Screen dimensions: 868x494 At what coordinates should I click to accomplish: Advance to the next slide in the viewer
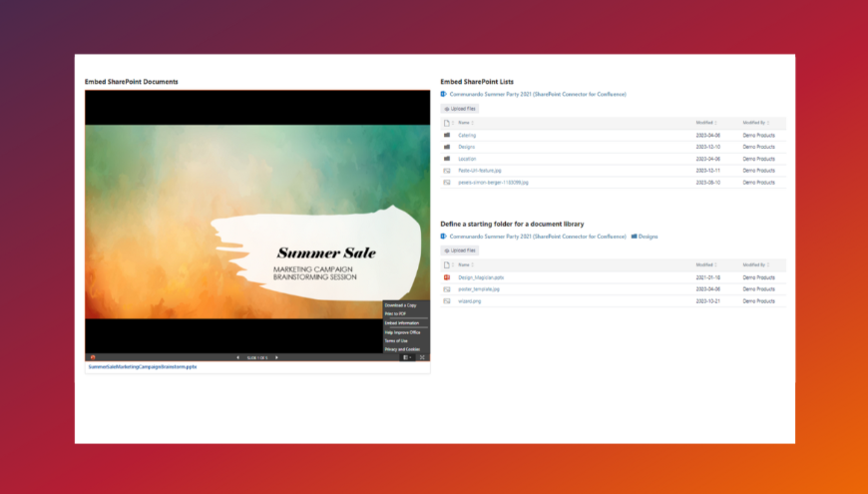coord(276,357)
